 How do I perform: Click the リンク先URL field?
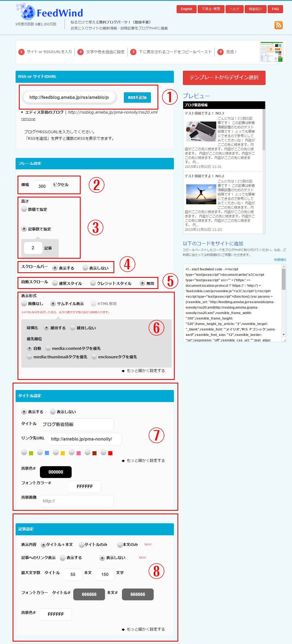pos(85,439)
